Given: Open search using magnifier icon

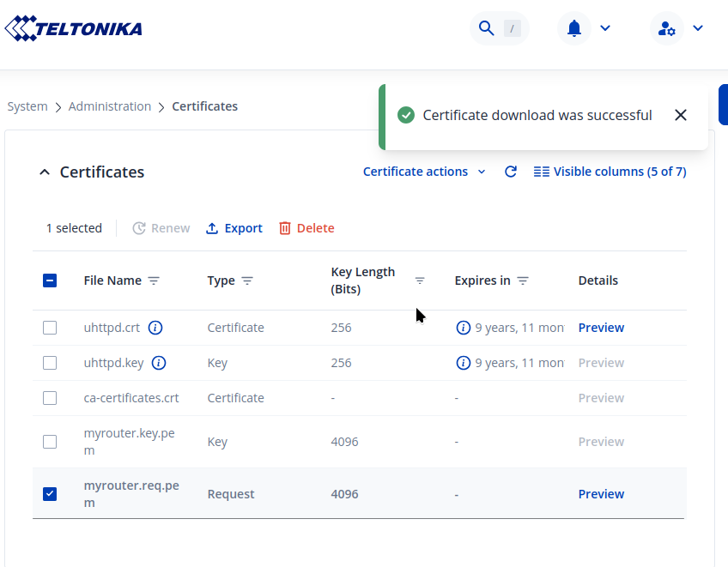Looking at the screenshot, I should click(x=487, y=28).
